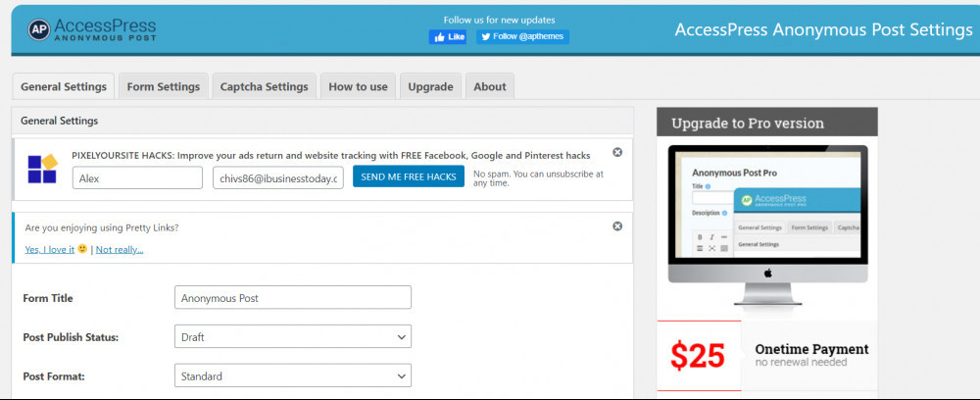Click the 'Post Format:' label
980x400 pixels.
pyautogui.click(x=54, y=376)
